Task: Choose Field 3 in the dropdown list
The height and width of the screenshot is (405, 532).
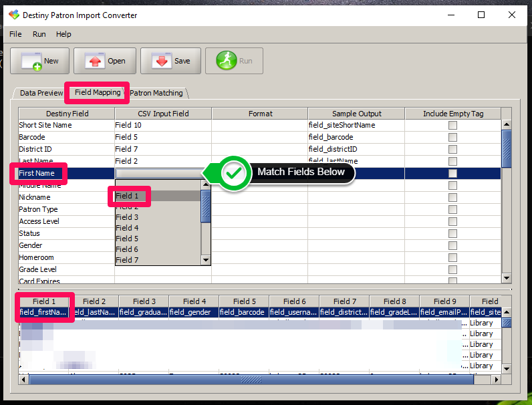Action: click(158, 217)
